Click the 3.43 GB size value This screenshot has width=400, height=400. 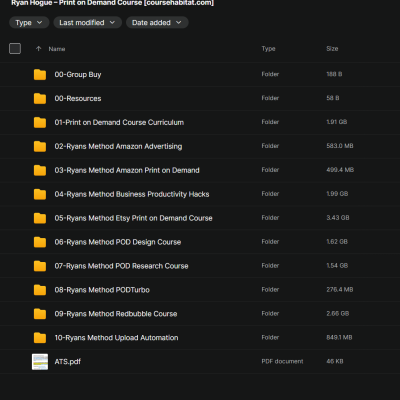point(338,218)
